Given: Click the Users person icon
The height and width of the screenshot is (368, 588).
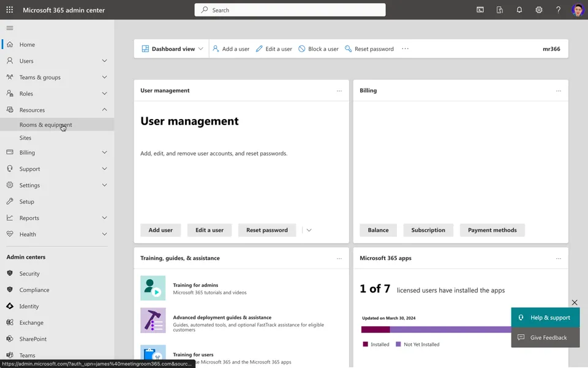Looking at the screenshot, I should click(10, 61).
